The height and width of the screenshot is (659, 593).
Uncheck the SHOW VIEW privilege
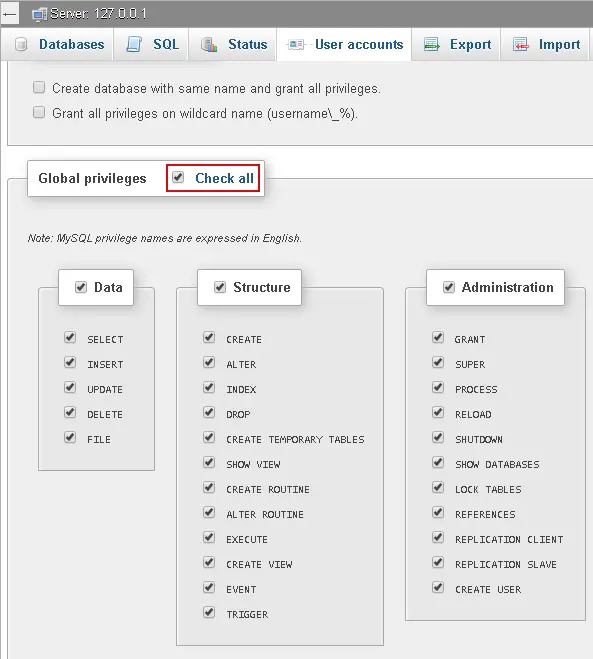coord(209,462)
